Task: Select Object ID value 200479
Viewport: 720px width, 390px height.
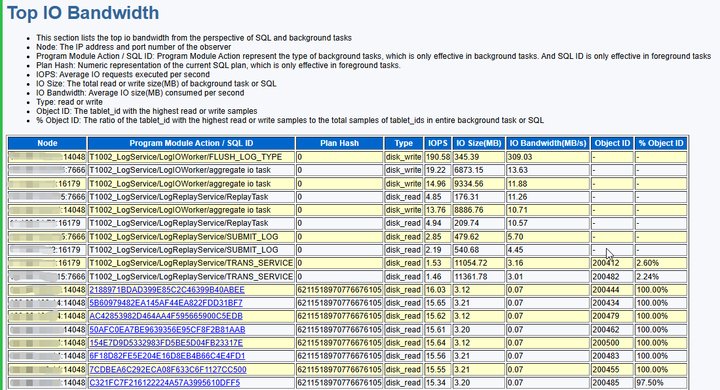Action: coord(606,317)
